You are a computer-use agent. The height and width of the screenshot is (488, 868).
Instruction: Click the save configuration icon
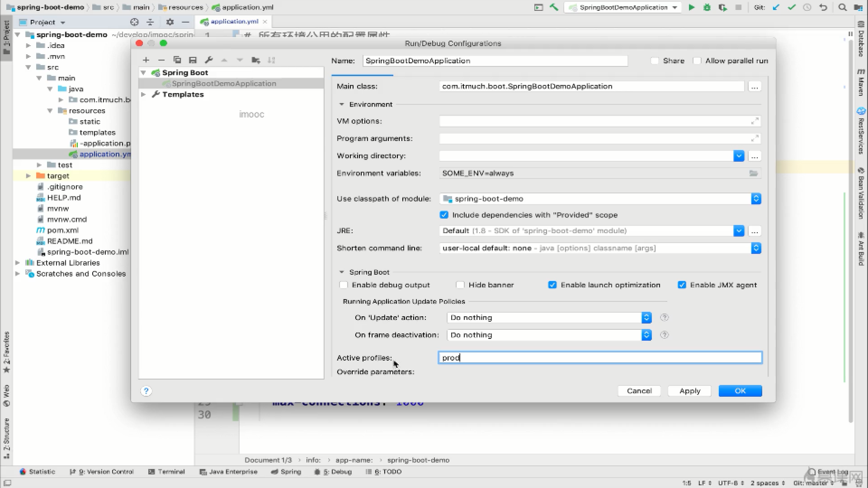point(193,60)
